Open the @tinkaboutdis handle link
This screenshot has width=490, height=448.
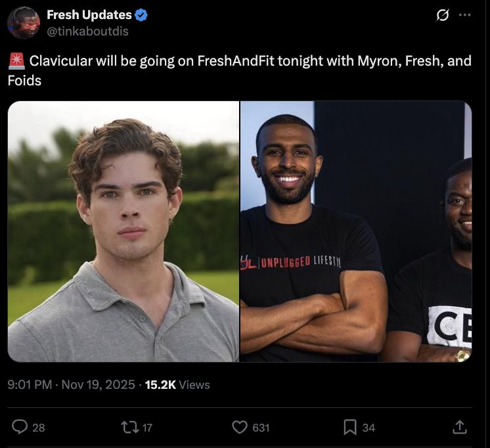pyautogui.click(x=87, y=30)
